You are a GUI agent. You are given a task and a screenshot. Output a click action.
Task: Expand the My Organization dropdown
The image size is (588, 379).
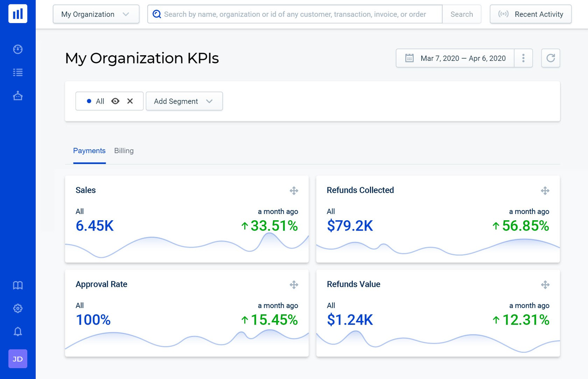click(x=96, y=14)
